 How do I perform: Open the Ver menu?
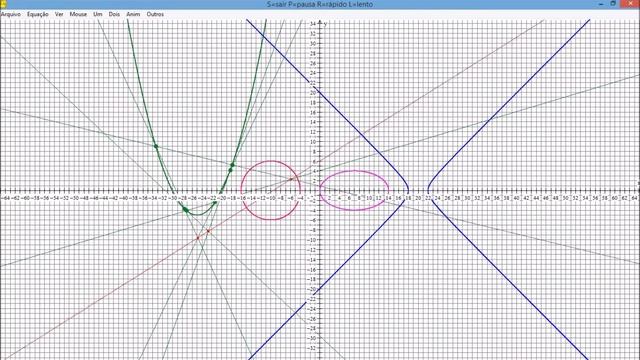59,14
